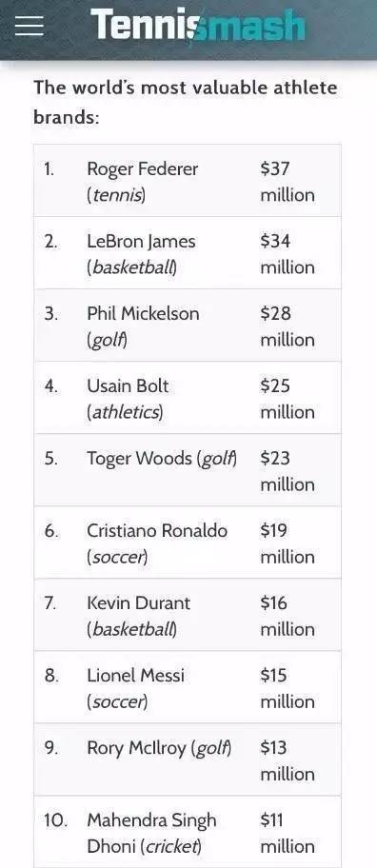Select the $25 million value
The height and width of the screenshot is (868, 377).
[288, 399]
